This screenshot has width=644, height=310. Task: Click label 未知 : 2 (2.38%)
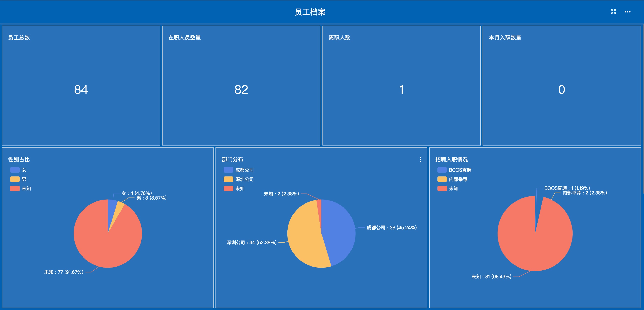point(281,194)
